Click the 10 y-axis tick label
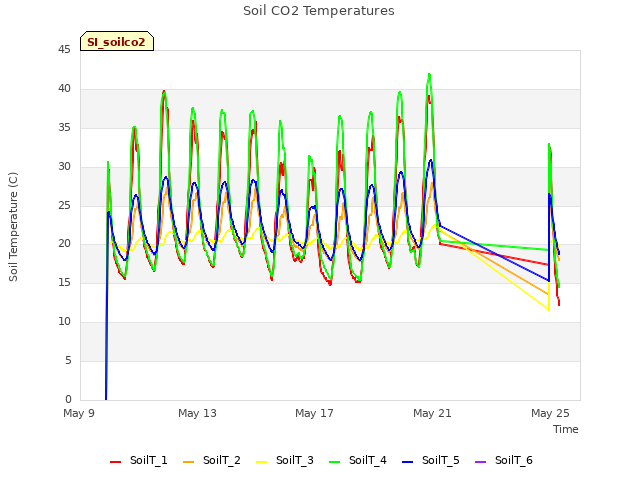This screenshot has height=480, width=640. point(64,322)
